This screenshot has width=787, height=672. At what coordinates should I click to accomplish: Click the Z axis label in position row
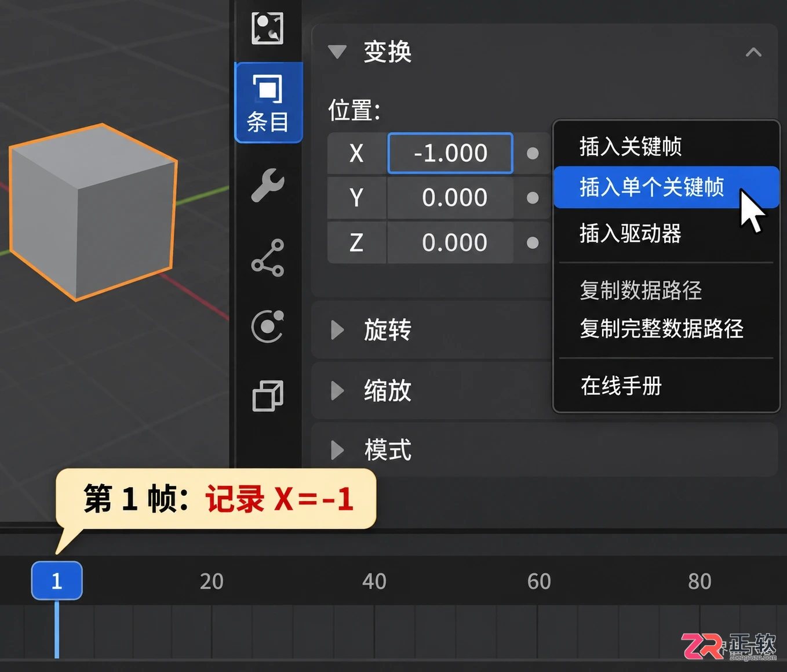pyautogui.click(x=356, y=242)
